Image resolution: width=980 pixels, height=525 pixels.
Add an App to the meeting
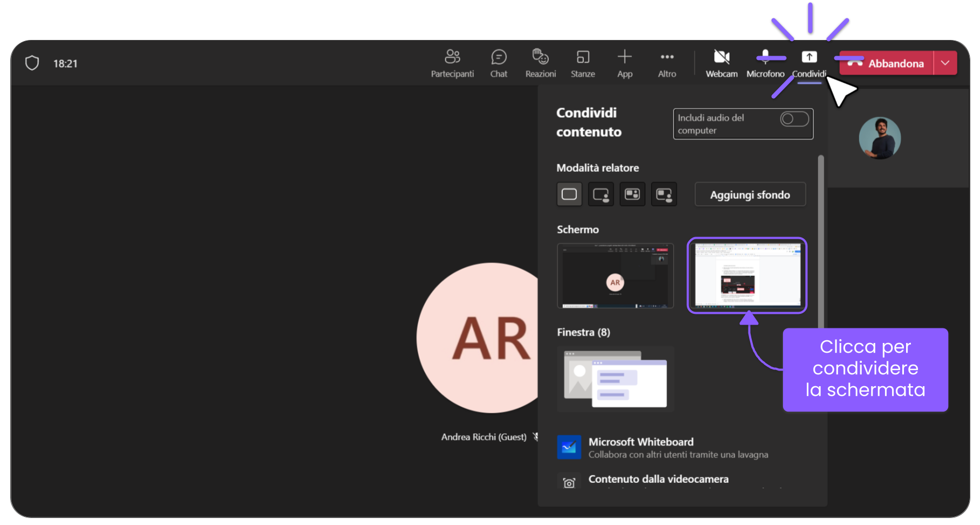coord(625,64)
